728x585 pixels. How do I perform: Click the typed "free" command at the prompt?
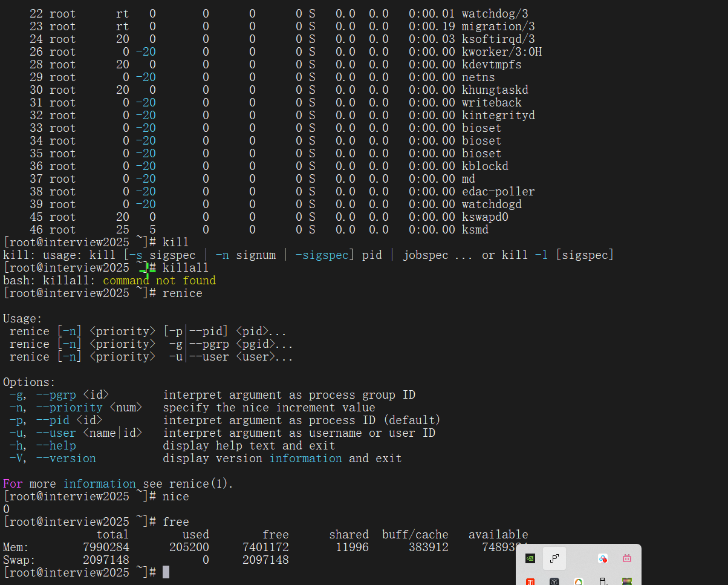175,521
